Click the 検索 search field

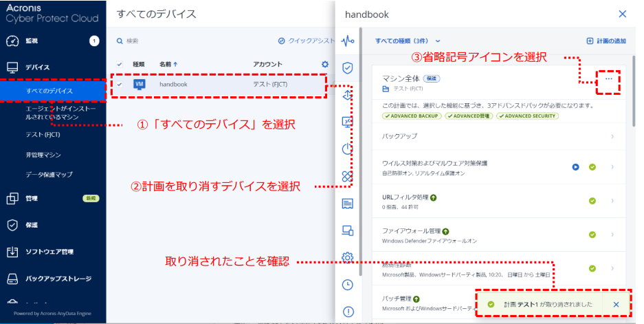[x=172, y=41]
